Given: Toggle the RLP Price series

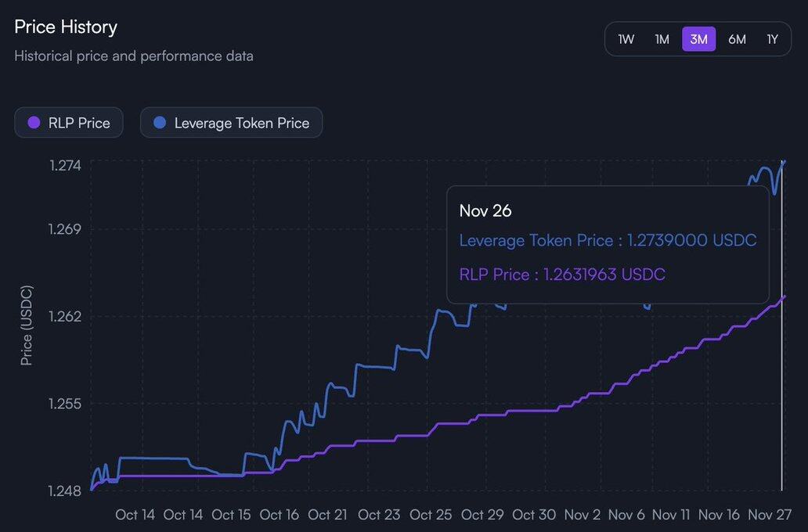Looking at the screenshot, I should click(69, 123).
